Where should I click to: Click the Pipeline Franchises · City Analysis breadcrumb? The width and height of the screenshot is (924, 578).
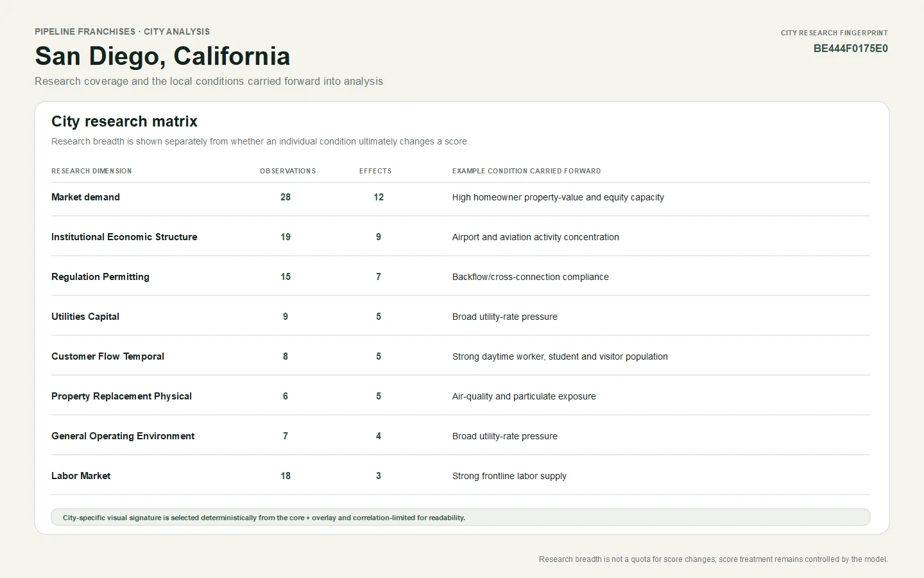click(x=122, y=31)
